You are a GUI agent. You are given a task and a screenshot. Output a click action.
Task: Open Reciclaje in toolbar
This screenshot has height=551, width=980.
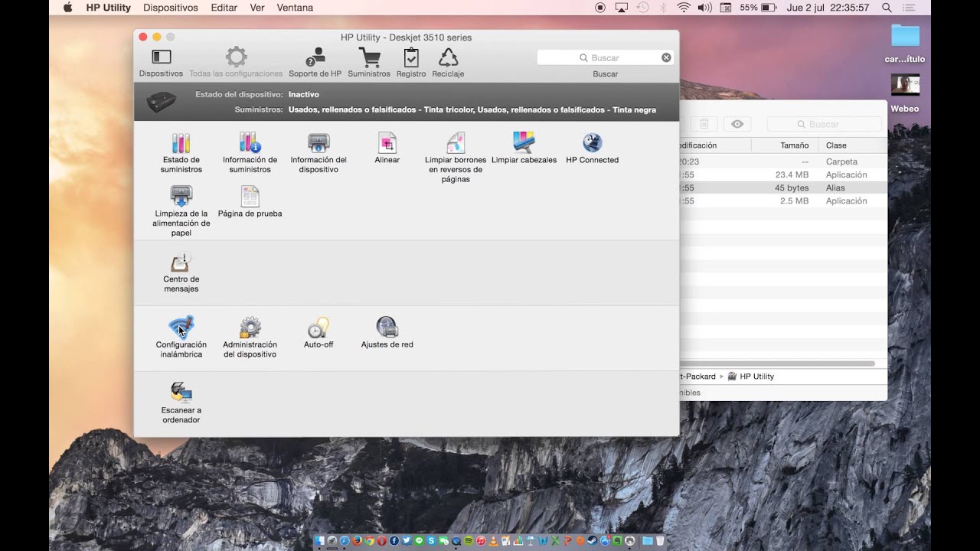448,62
